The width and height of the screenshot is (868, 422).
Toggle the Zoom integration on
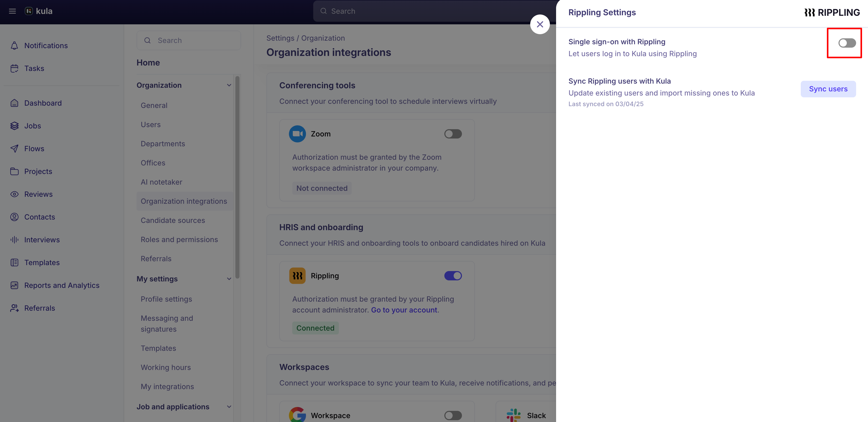(x=453, y=134)
